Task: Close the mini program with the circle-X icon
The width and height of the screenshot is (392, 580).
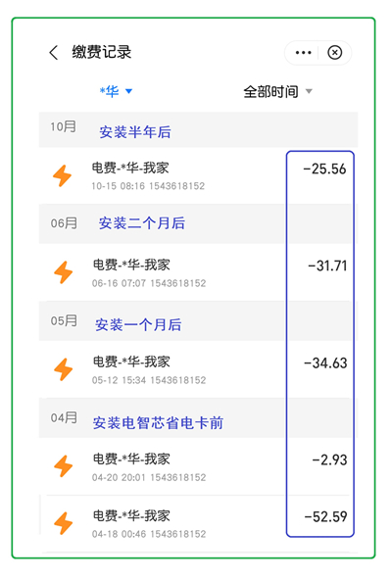Action: tap(334, 52)
